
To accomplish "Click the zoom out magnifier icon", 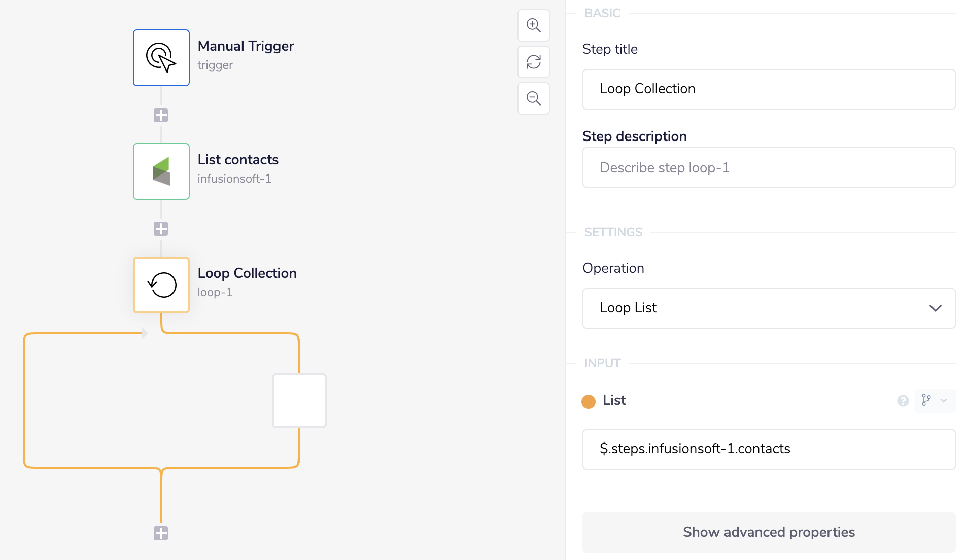I will click(x=533, y=98).
